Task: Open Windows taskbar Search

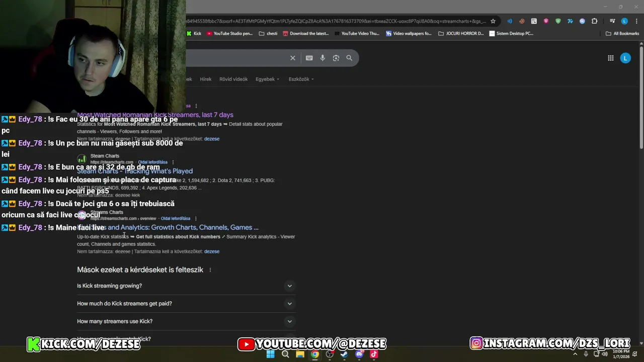Action: click(285, 354)
